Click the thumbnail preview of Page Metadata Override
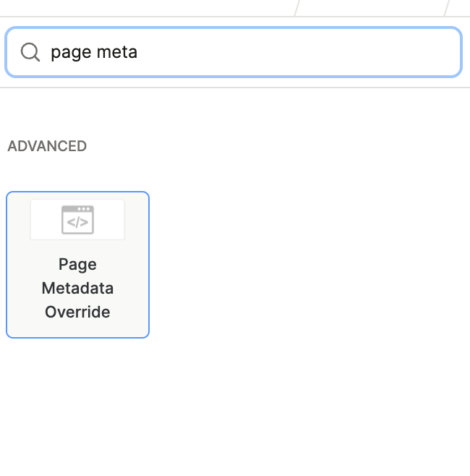Viewport: 470px width, 476px height. 77,220
